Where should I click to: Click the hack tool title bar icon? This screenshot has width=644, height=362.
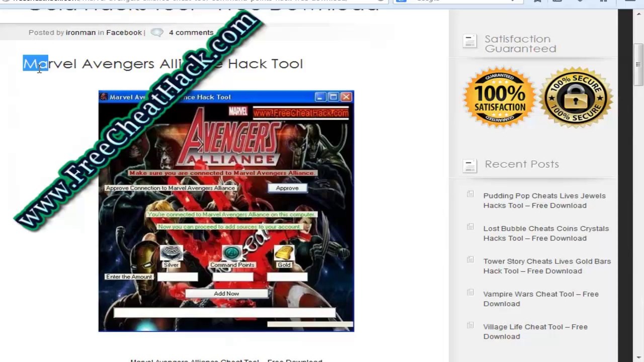(x=104, y=97)
